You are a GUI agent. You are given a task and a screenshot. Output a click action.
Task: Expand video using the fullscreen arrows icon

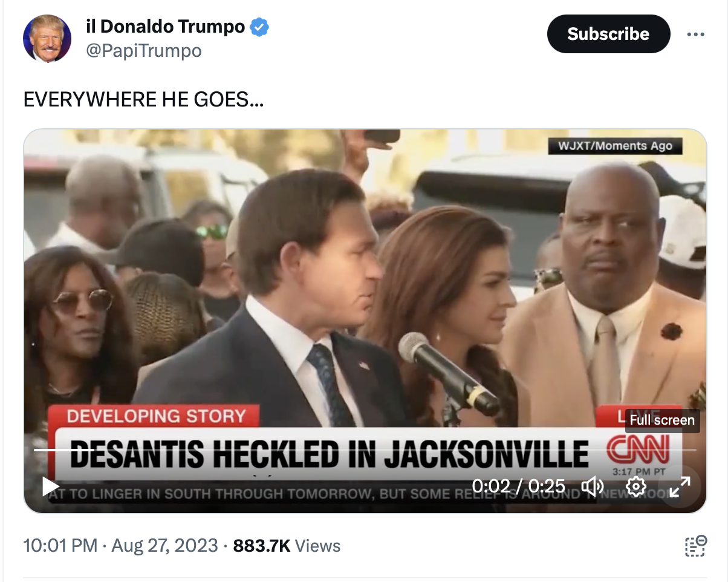coord(680,486)
